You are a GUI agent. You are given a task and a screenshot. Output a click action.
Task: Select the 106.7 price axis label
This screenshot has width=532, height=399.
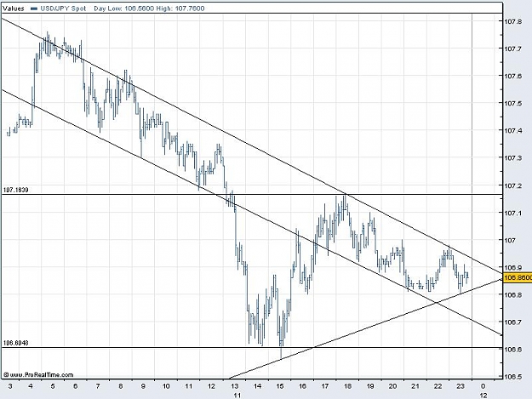coord(512,322)
